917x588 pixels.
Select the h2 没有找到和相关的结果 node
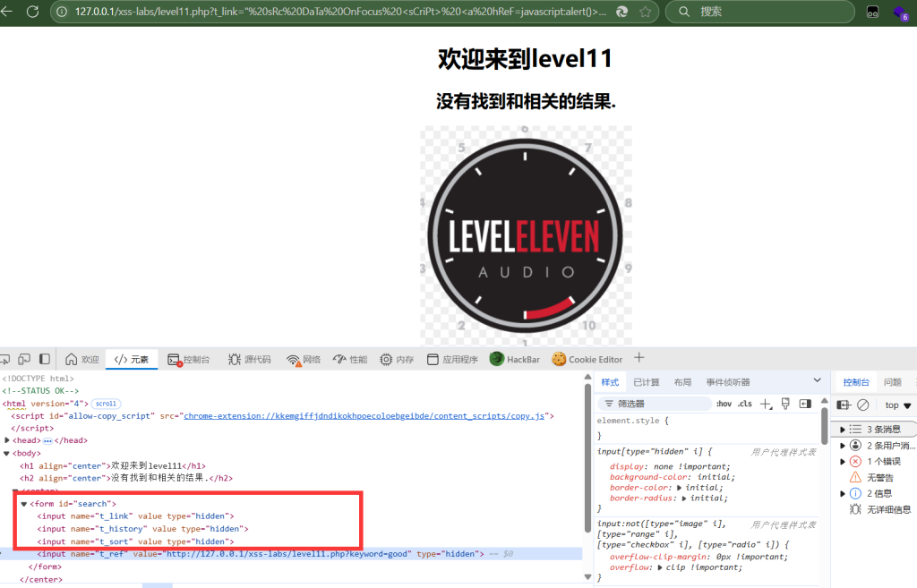(x=126, y=478)
